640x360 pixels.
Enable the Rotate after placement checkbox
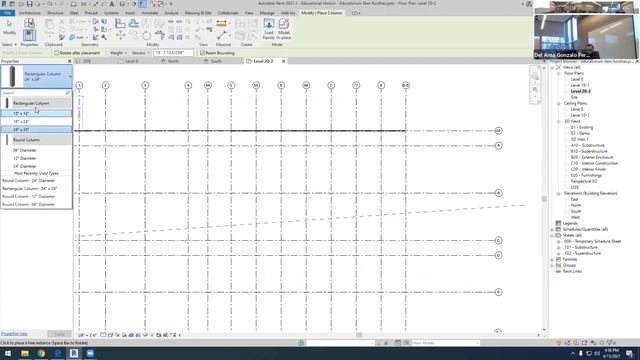tap(57, 53)
